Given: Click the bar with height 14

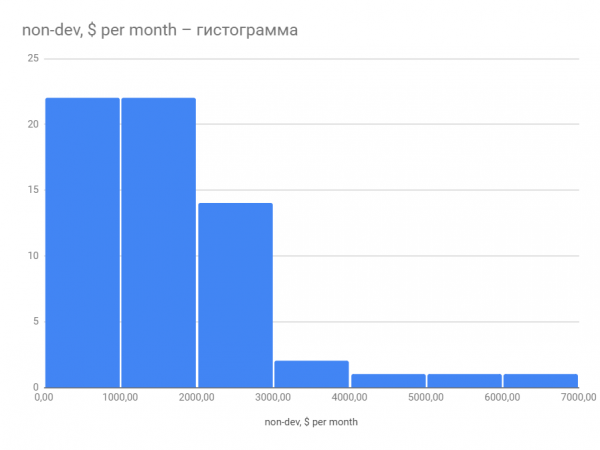Looking at the screenshot, I should coord(235,295).
